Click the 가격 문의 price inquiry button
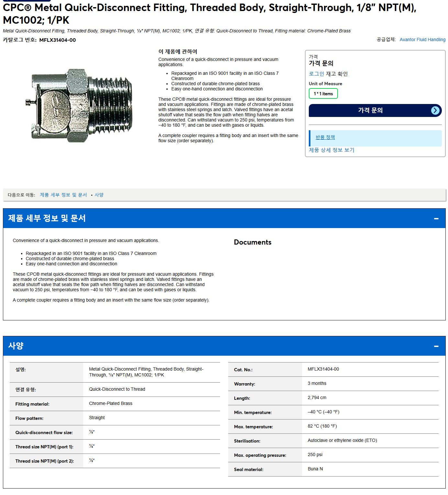The image size is (448, 495). pyautogui.click(x=375, y=110)
